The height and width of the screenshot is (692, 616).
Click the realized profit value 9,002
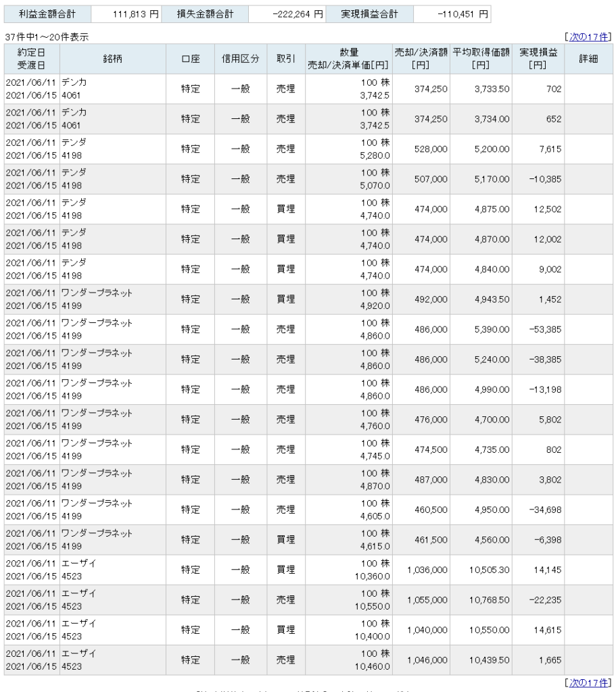[x=550, y=269]
